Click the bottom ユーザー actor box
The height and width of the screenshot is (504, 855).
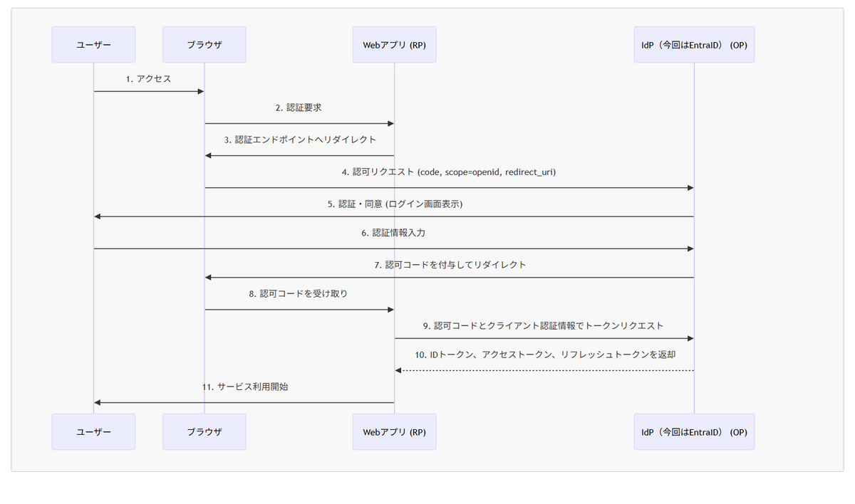pyautogui.click(x=93, y=431)
